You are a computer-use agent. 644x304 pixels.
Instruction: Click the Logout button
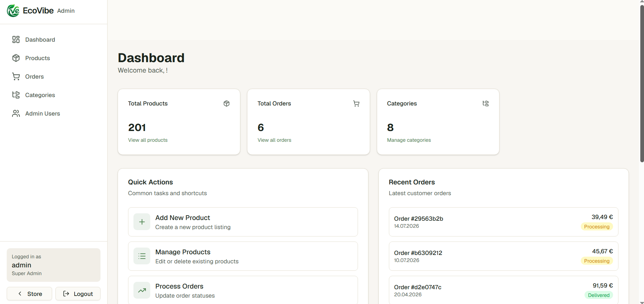point(78,294)
